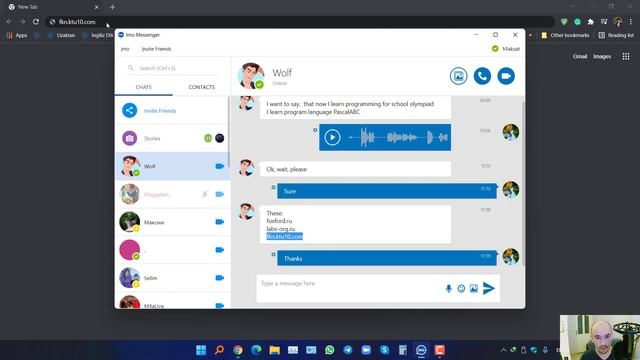640x360 pixels.
Task: Start a voice call with Wolf
Action: point(482,76)
